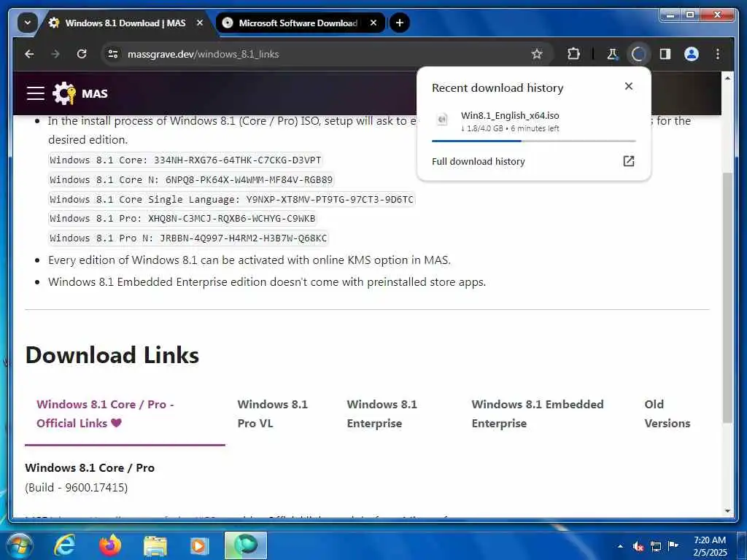Reload the current page
Viewport: 747px width, 560px height.
(x=82, y=54)
